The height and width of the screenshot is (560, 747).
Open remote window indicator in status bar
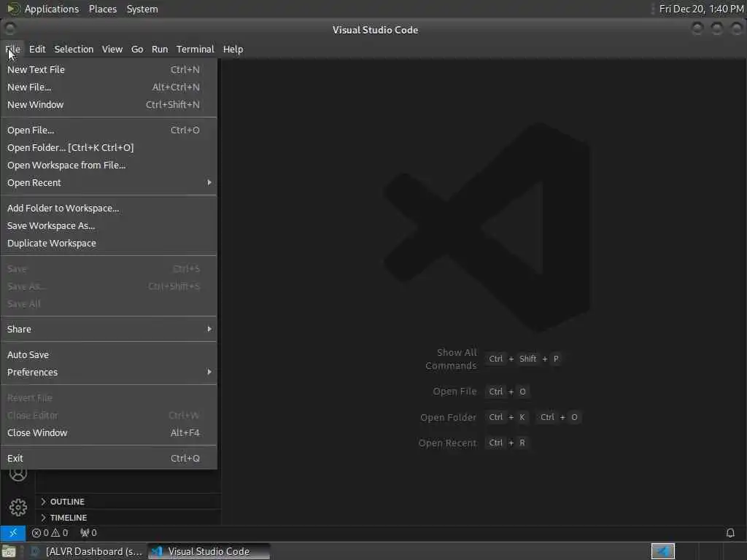[13, 533]
